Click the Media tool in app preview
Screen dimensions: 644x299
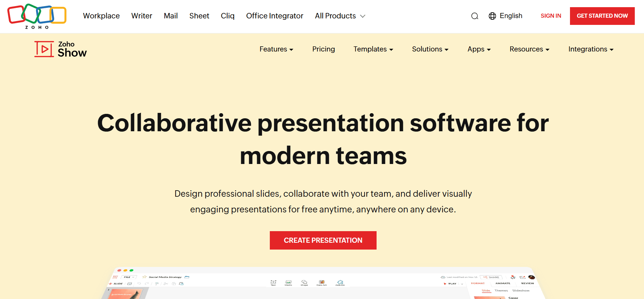[x=288, y=283]
